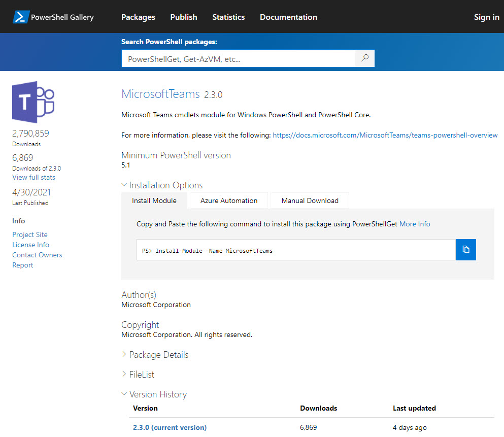This screenshot has width=504, height=437.
Task: Go to Statistics in the top navigation
Action: pos(228,17)
